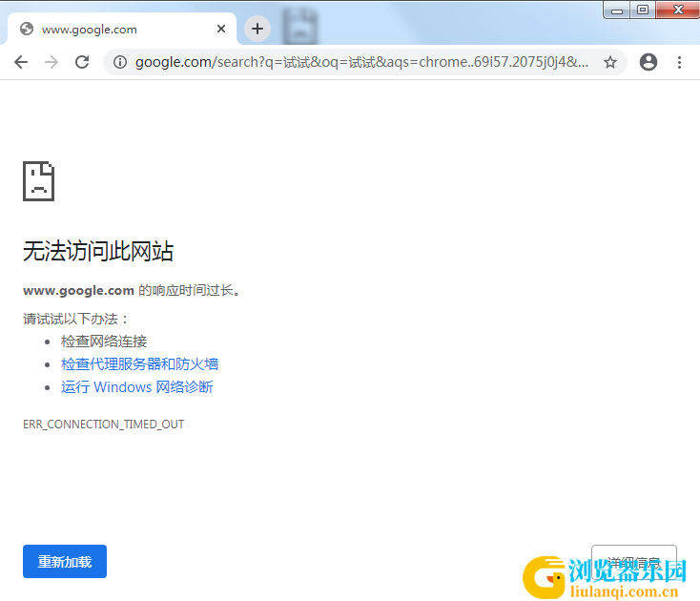Image resolution: width=700 pixels, height=601 pixels.
Task: Open a new tab with the plus button
Action: coord(257,29)
